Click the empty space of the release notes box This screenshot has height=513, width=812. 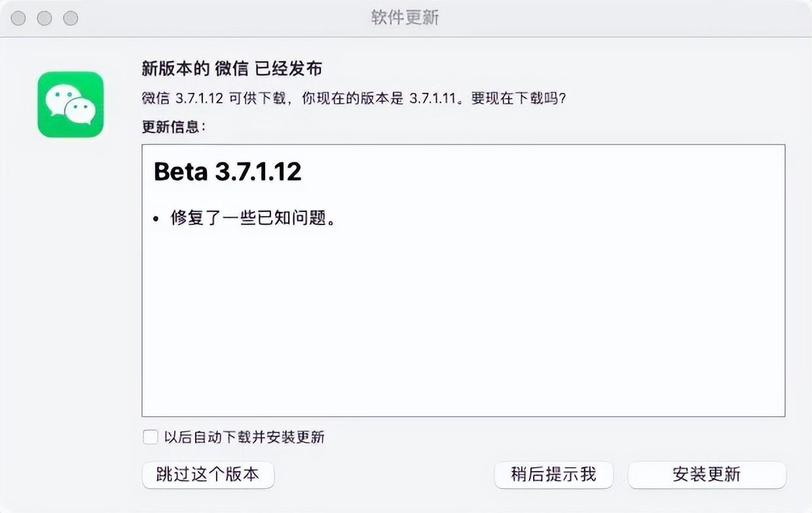pyautogui.click(x=458, y=340)
